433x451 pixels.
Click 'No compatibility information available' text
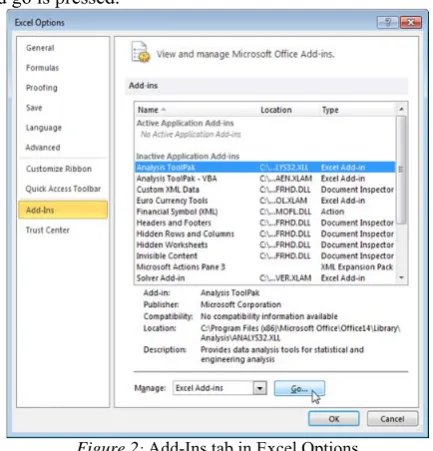point(269,316)
